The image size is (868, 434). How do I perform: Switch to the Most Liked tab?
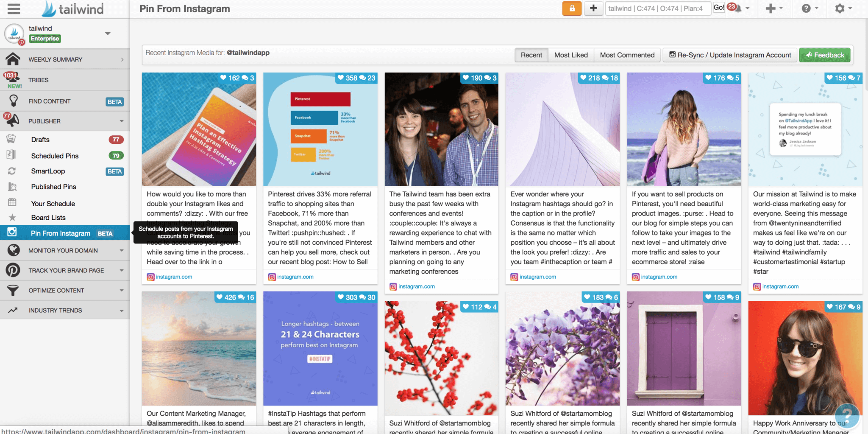(x=570, y=55)
